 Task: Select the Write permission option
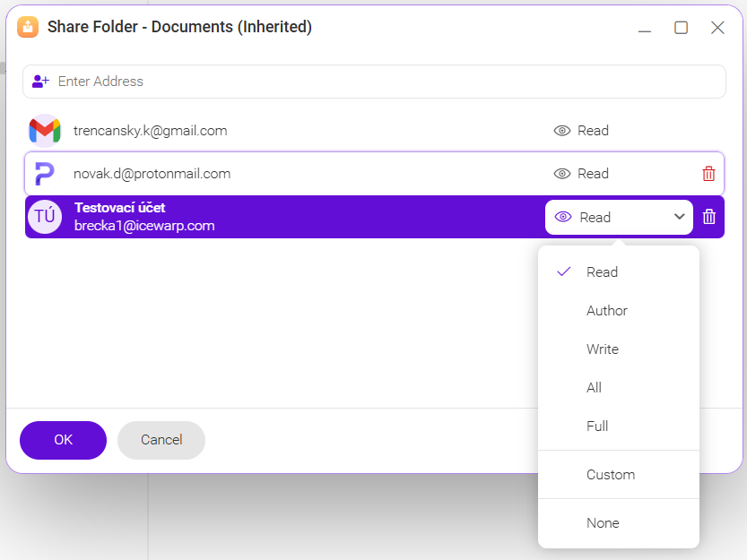[603, 349]
